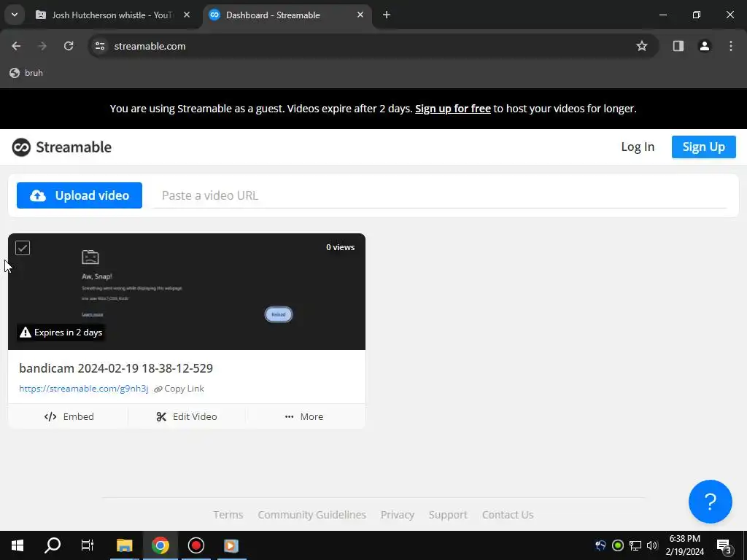Image resolution: width=747 pixels, height=560 pixels.
Task: Open the Privacy footer link
Action: [398, 515]
